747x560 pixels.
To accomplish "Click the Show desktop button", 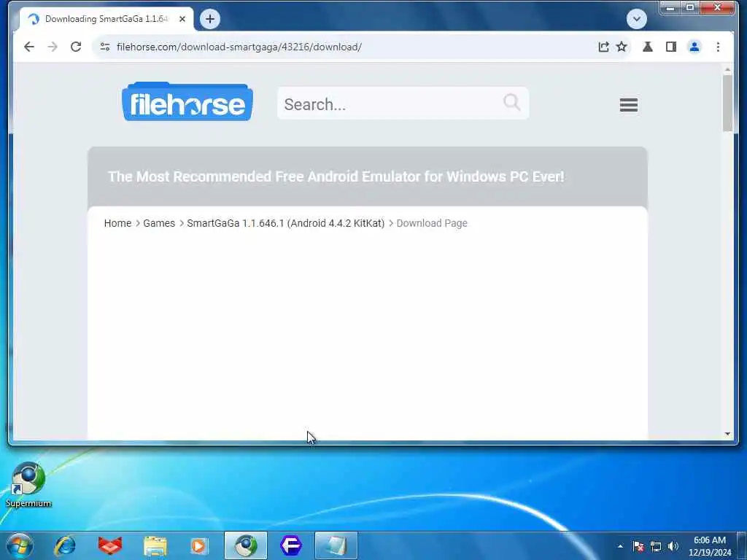I will coord(742,545).
